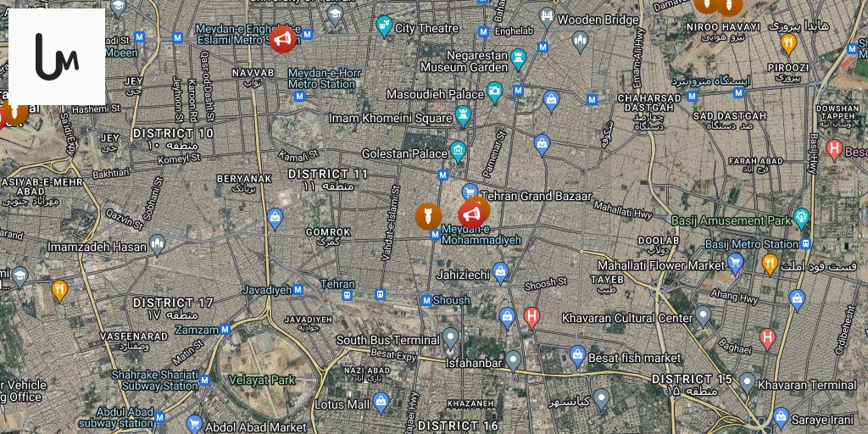Click the Jahiziechi shopping bag icon
Viewport: 868px width, 434px height.
click(x=500, y=272)
